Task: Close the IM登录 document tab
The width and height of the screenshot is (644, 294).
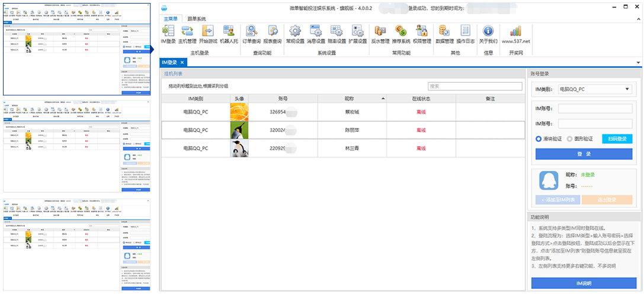Action: tap(182, 62)
